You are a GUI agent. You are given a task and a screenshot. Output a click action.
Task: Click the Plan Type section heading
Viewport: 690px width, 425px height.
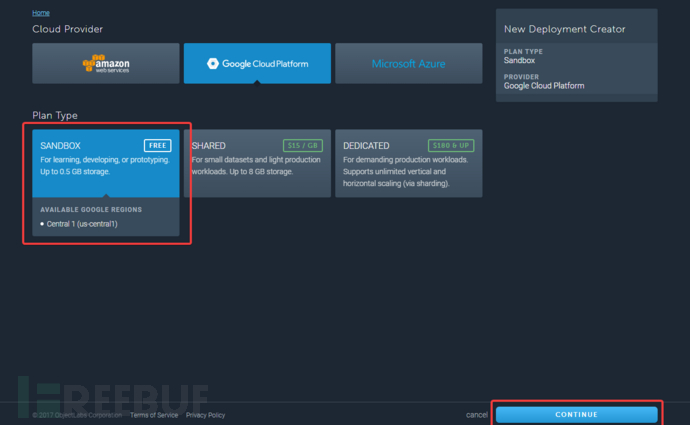tap(55, 115)
